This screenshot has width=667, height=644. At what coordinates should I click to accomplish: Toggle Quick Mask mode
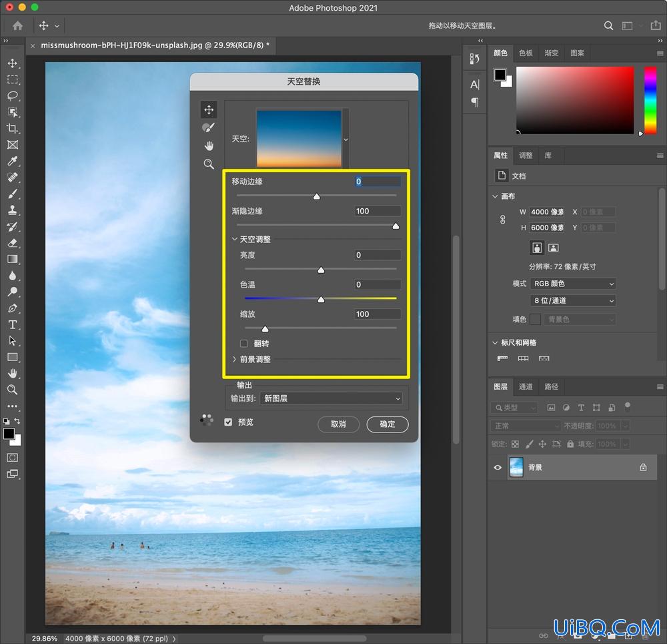[12, 458]
